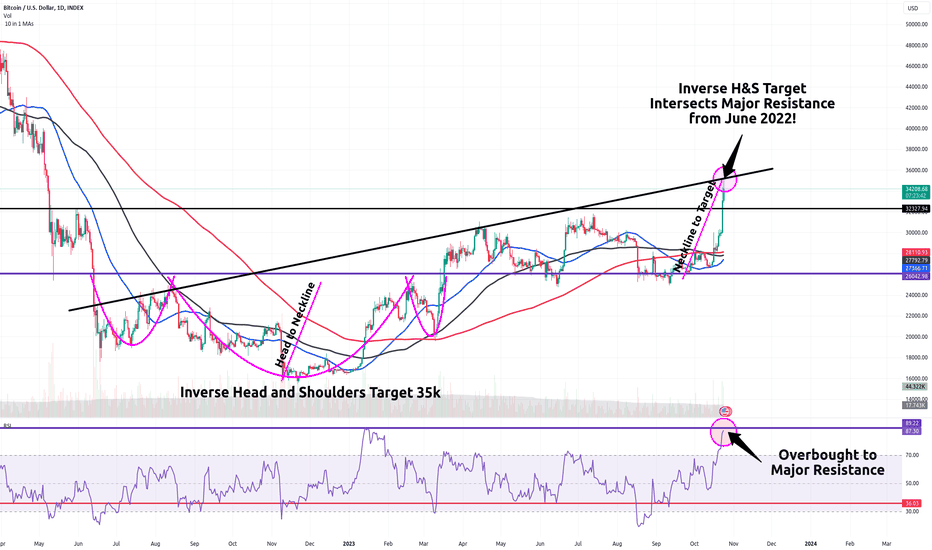932x550 pixels.
Task: Select the 'Inverse H&S Target Intersects Major Resistance' note
Action: click(742, 103)
